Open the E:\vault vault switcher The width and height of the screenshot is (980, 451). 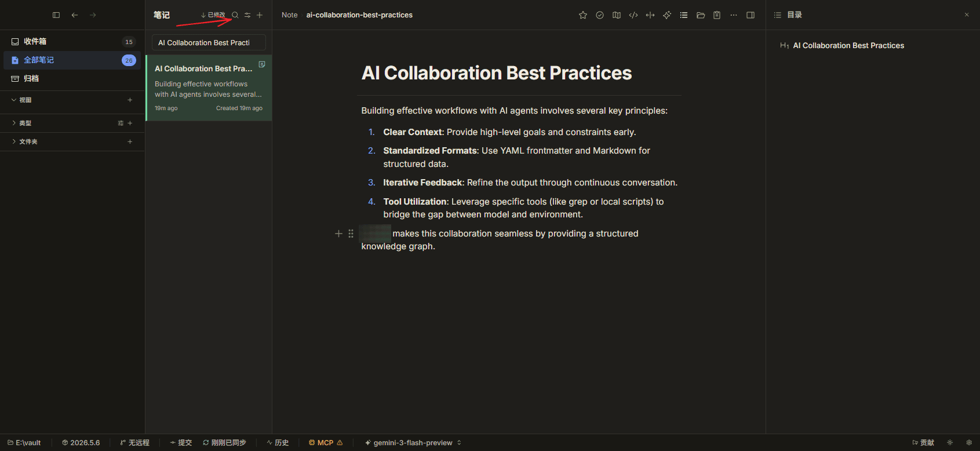click(24, 442)
